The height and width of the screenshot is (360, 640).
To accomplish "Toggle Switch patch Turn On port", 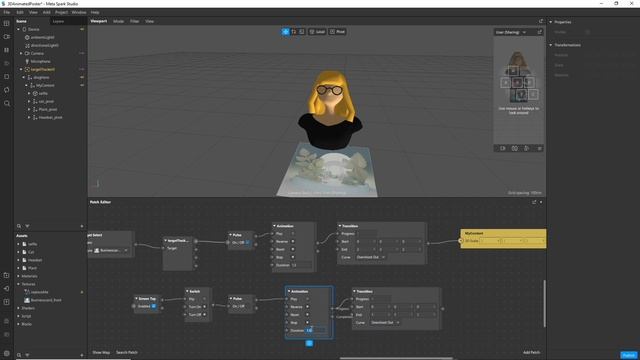I will [x=204, y=307].
